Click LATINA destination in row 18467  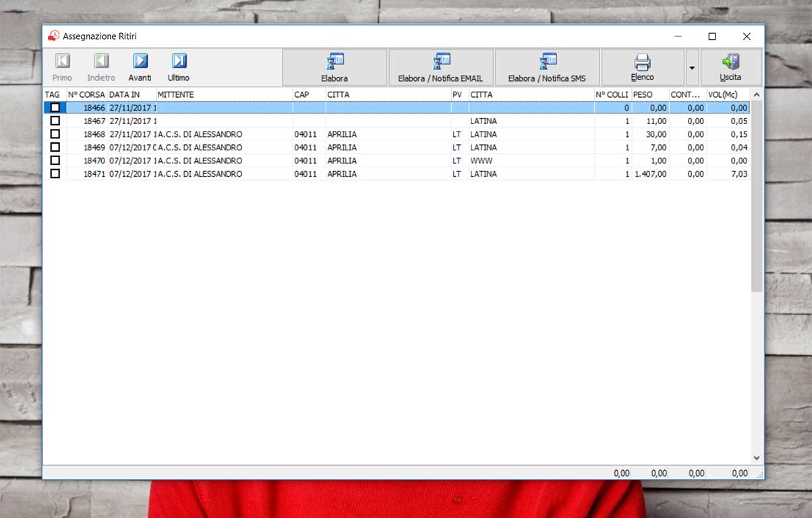tap(484, 121)
